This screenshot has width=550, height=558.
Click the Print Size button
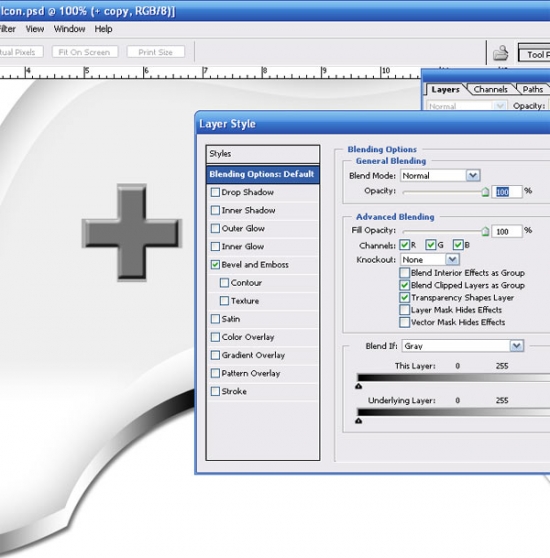156,52
